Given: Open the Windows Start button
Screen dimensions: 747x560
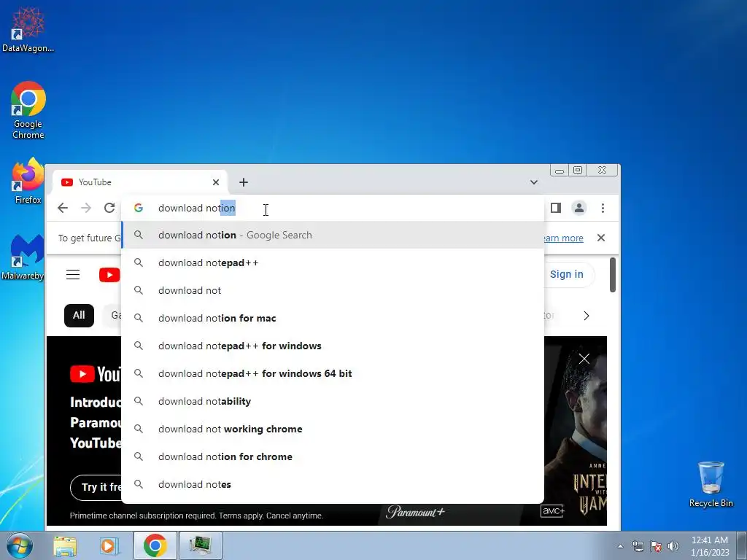Looking at the screenshot, I should click(x=20, y=545).
